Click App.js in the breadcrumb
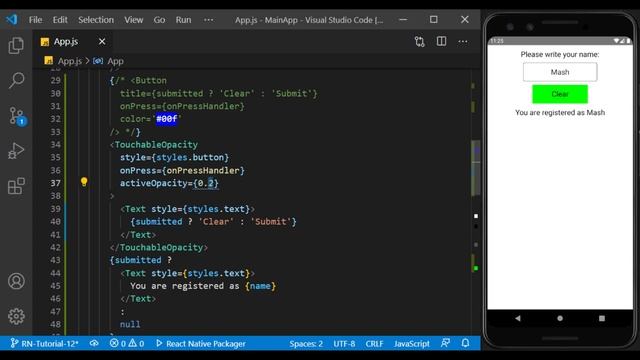Image resolution: width=640 pixels, height=360 pixels. (x=69, y=61)
